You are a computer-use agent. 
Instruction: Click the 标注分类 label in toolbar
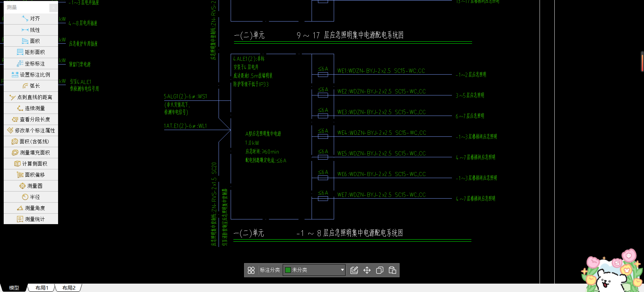pyautogui.click(x=270, y=270)
